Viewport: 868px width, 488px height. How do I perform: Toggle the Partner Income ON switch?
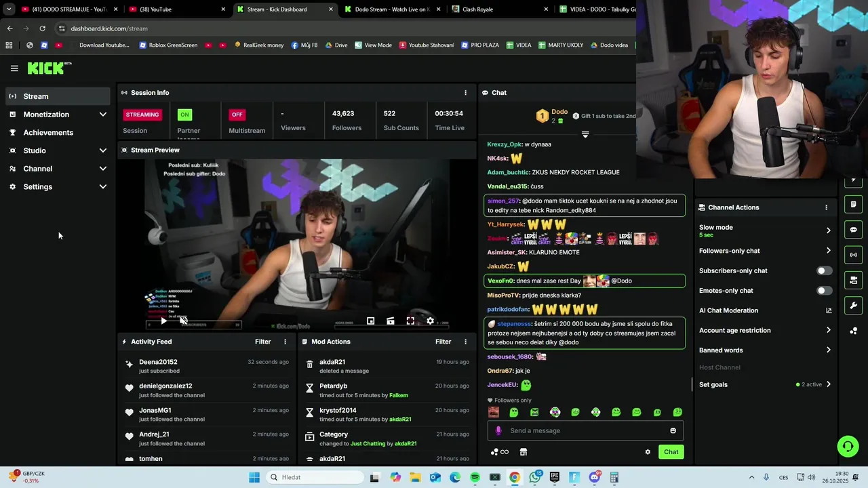[184, 115]
